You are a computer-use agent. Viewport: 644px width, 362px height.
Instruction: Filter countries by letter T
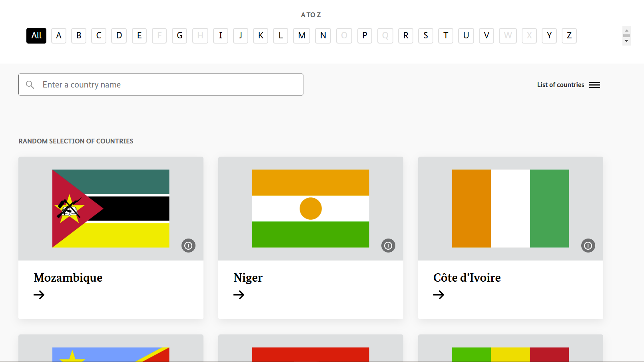446,36
